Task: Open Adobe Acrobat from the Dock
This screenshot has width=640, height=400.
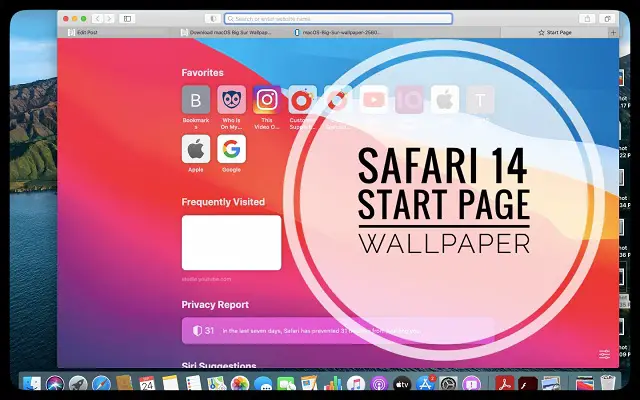Action: click(505, 384)
